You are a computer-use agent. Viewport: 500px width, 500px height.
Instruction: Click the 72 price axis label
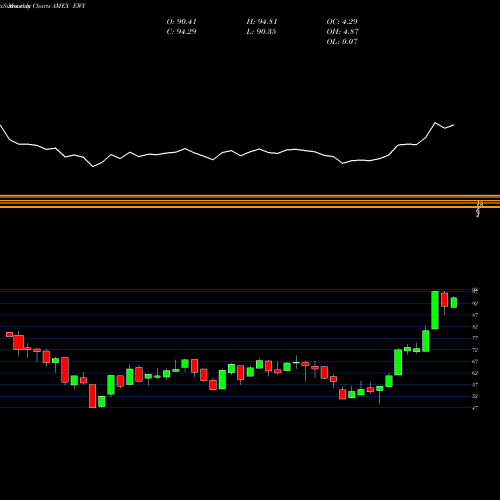(x=475, y=350)
